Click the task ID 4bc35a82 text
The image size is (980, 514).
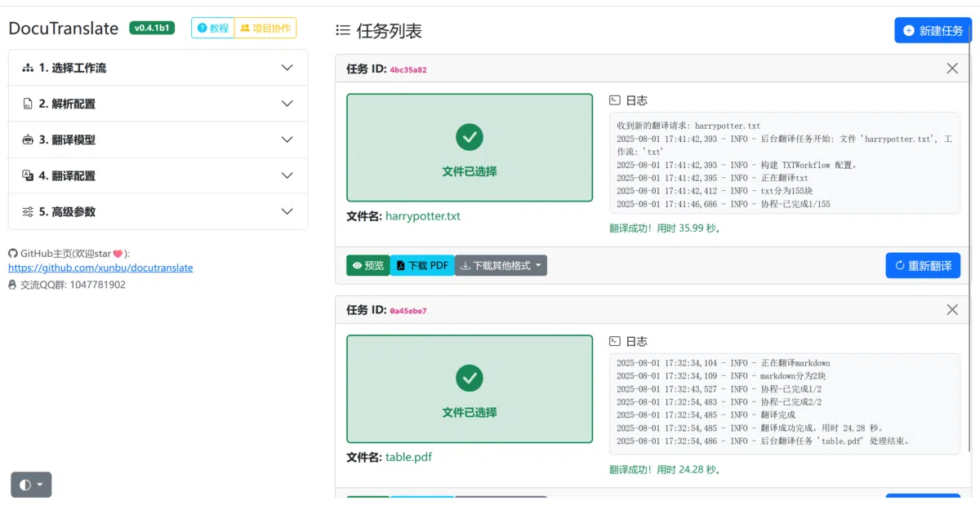(x=408, y=69)
